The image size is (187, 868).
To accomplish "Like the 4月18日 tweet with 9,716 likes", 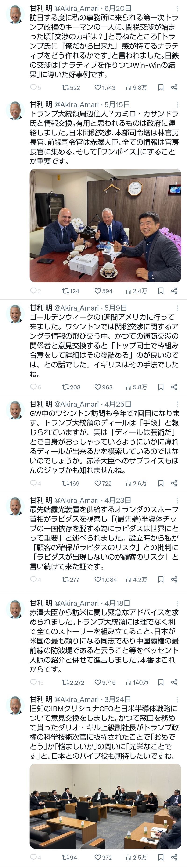I will click(105, 682).
